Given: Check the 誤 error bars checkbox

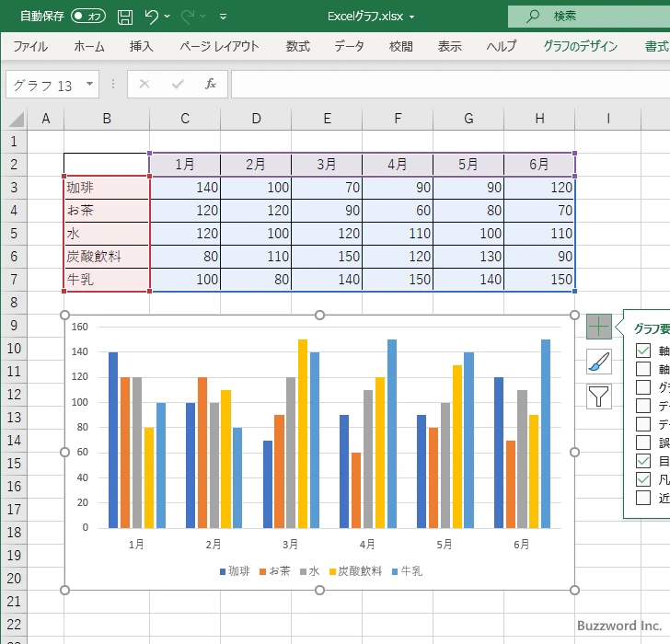Looking at the screenshot, I should point(643,443).
